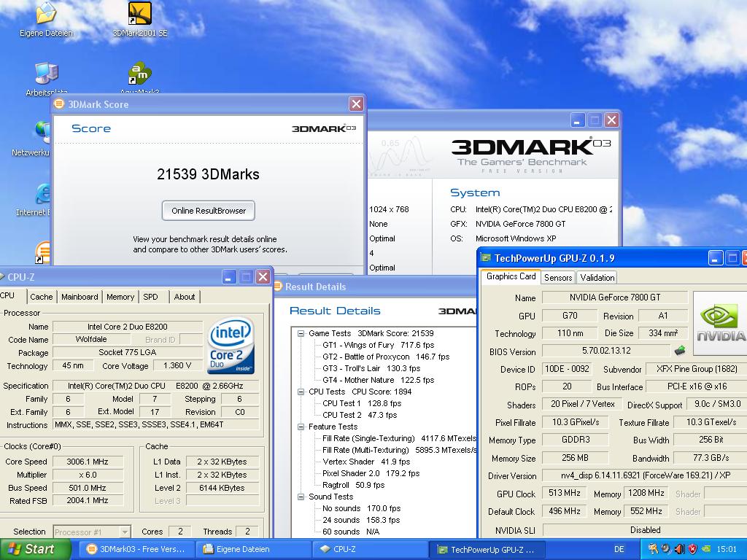Click the NVIDIA logo in GPU-Z
The height and width of the screenshot is (560, 747).
pyautogui.click(x=720, y=324)
